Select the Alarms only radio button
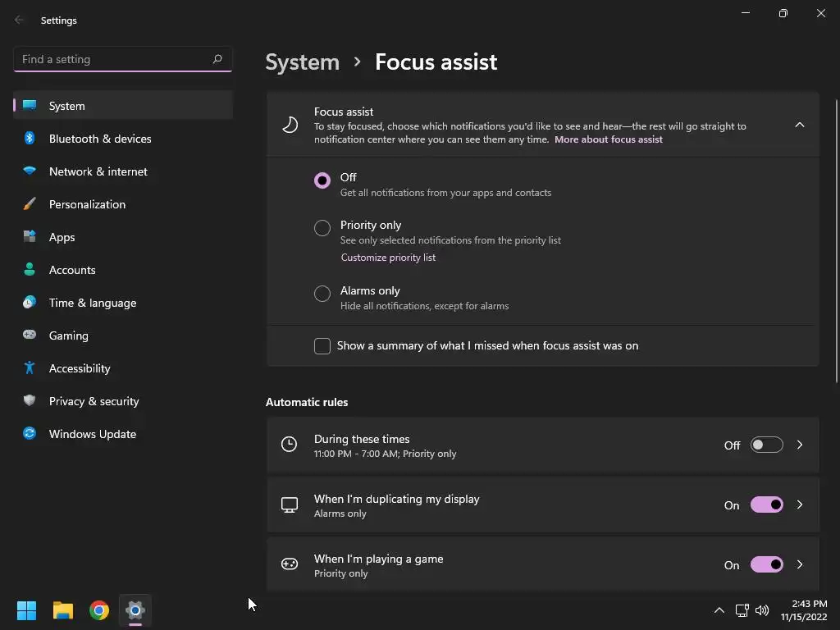 (322, 294)
